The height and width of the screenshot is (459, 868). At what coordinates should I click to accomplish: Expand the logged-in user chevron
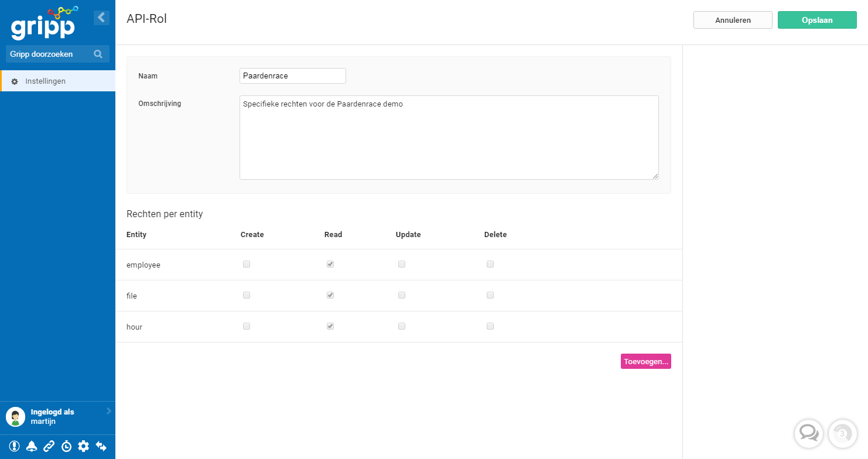pos(109,412)
